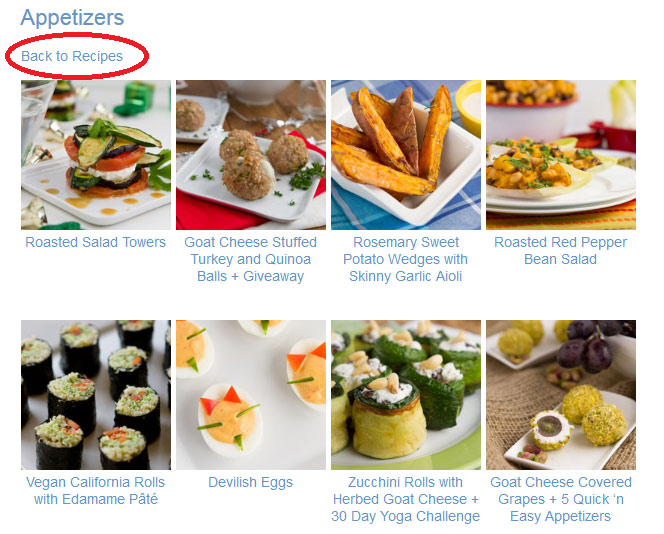Open the red pepper bean salad photo
The height and width of the screenshot is (534, 664).
click(561, 155)
